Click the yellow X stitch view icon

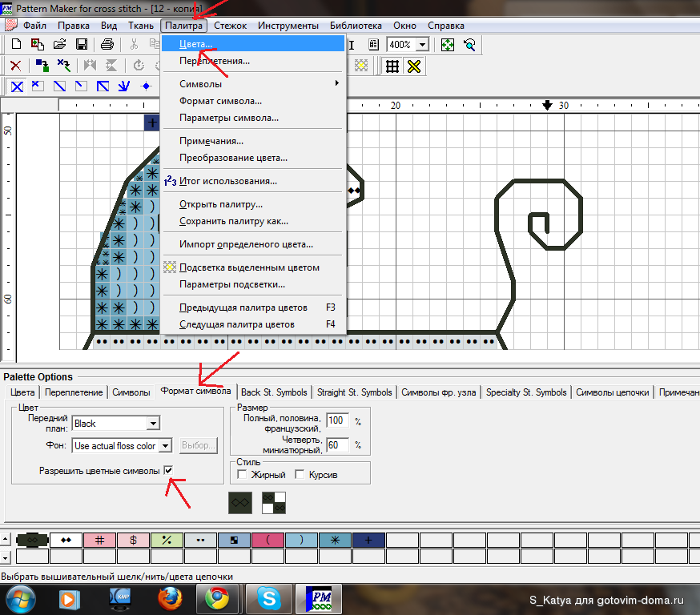[x=414, y=66]
